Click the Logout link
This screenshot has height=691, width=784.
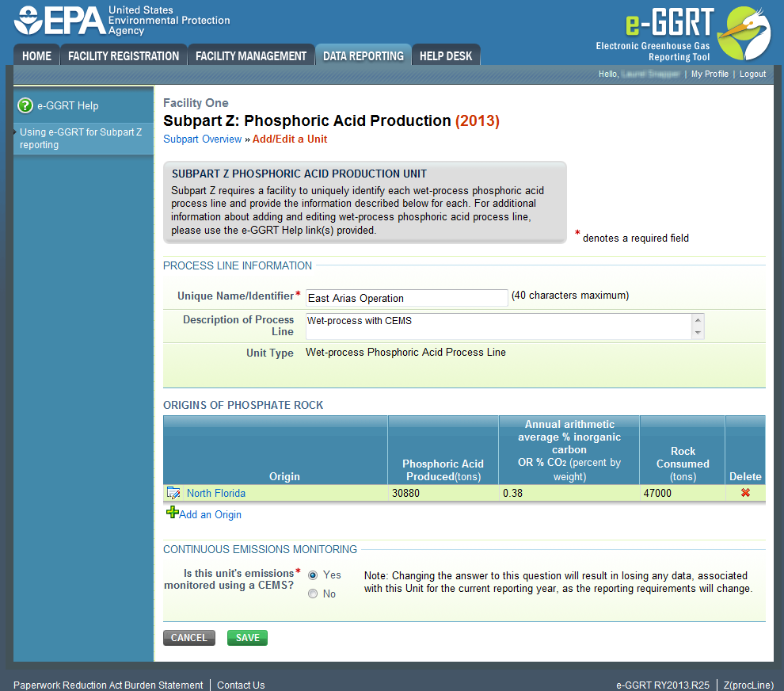[x=752, y=74]
